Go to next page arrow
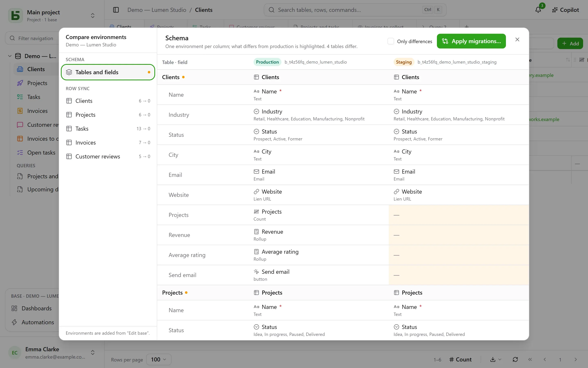This screenshot has height=368, width=588. (575, 359)
